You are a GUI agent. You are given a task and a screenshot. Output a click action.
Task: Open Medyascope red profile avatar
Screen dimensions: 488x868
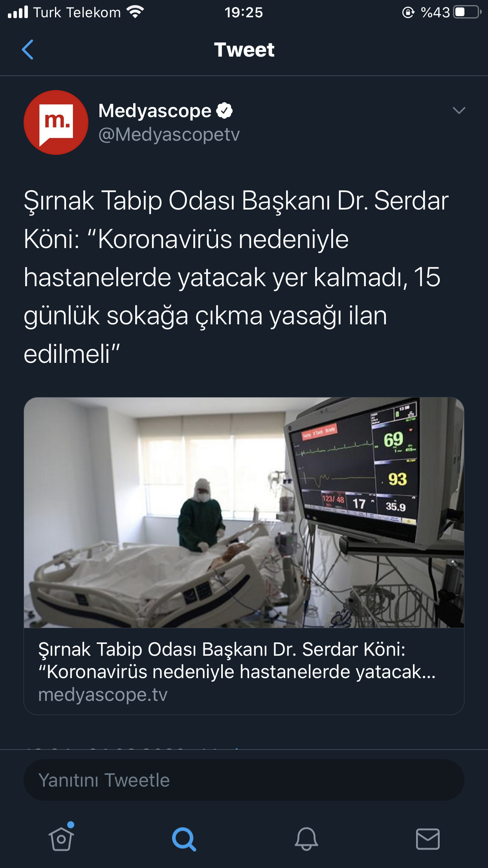56,122
